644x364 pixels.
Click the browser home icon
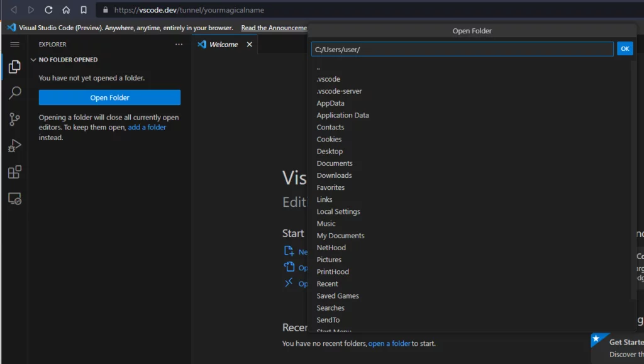pos(66,10)
